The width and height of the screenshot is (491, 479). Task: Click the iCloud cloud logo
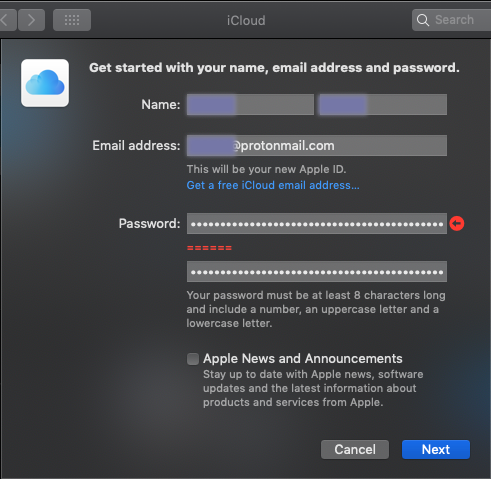pyautogui.click(x=45, y=83)
